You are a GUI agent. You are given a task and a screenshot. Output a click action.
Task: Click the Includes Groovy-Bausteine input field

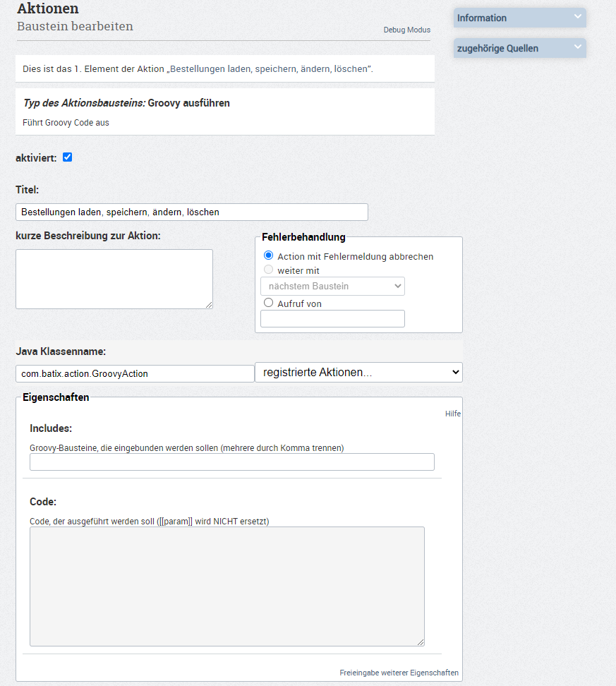[231, 462]
